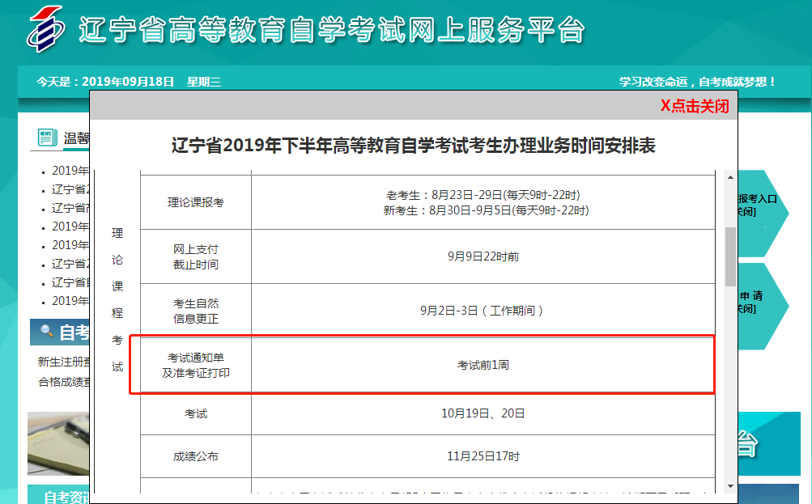Click the site title 辽宁省高等教育自学考试网上服务平台
The image size is (812, 504).
pos(332,31)
